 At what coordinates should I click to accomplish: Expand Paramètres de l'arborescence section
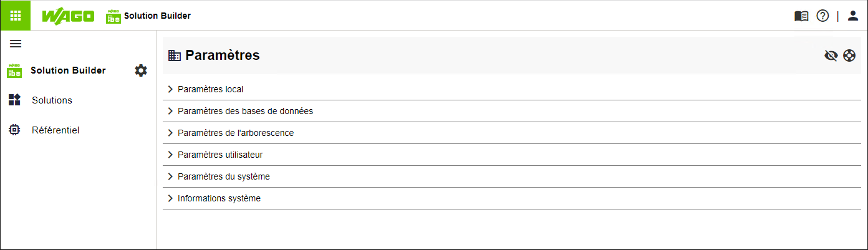(511, 133)
